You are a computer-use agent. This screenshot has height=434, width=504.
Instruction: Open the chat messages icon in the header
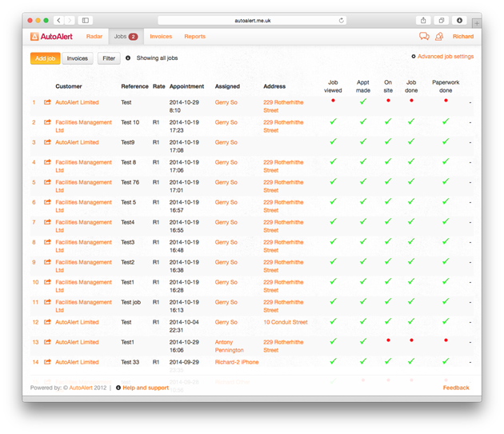click(424, 36)
